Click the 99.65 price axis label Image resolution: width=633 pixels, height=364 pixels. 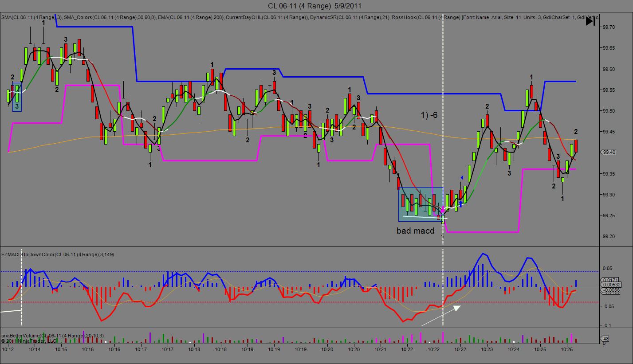[x=609, y=48]
